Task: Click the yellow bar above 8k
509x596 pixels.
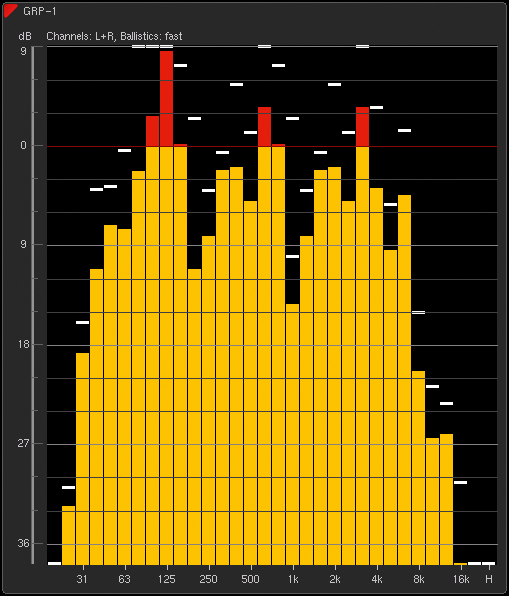Action: coord(419,468)
